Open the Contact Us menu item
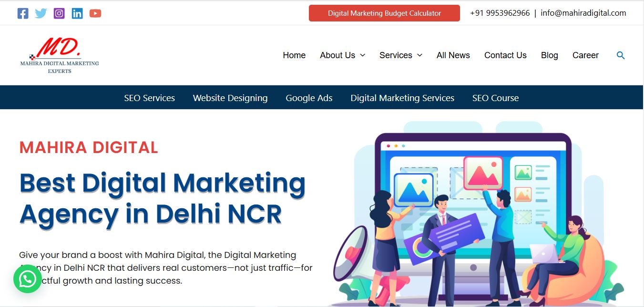 505,55
